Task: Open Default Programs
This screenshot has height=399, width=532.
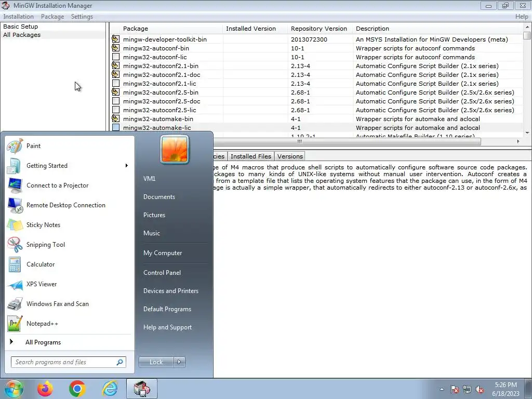Action: pos(167,309)
